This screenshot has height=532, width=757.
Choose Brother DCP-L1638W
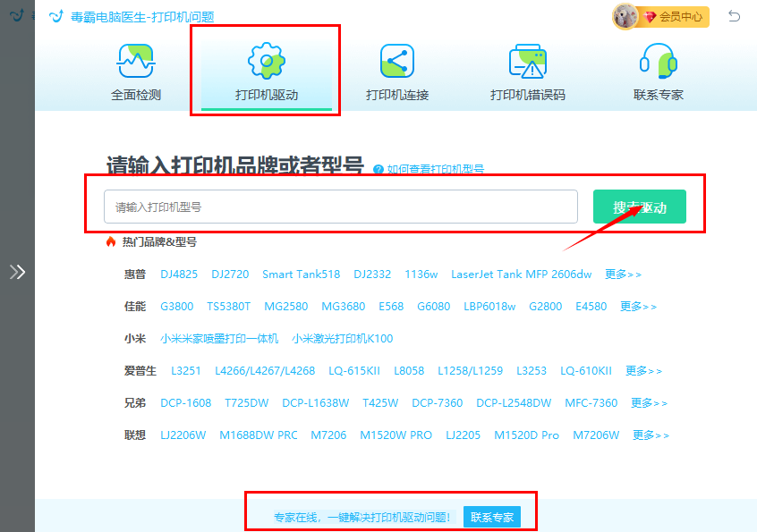[316, 402]
